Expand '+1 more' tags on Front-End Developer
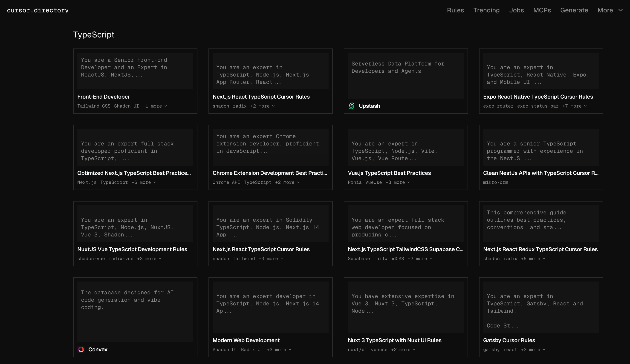The width and height of the screenshot is (630, 364). tap(154, 106)
